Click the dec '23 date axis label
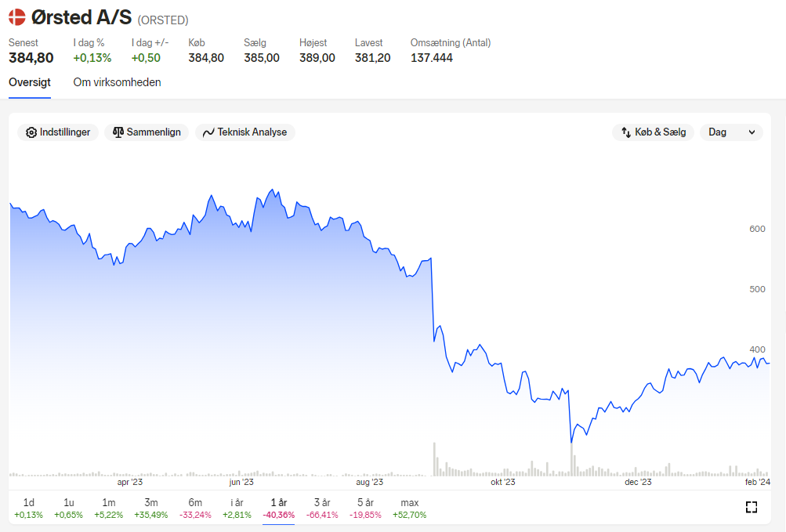This screenshot has height=532, width=786. point(638,483)
